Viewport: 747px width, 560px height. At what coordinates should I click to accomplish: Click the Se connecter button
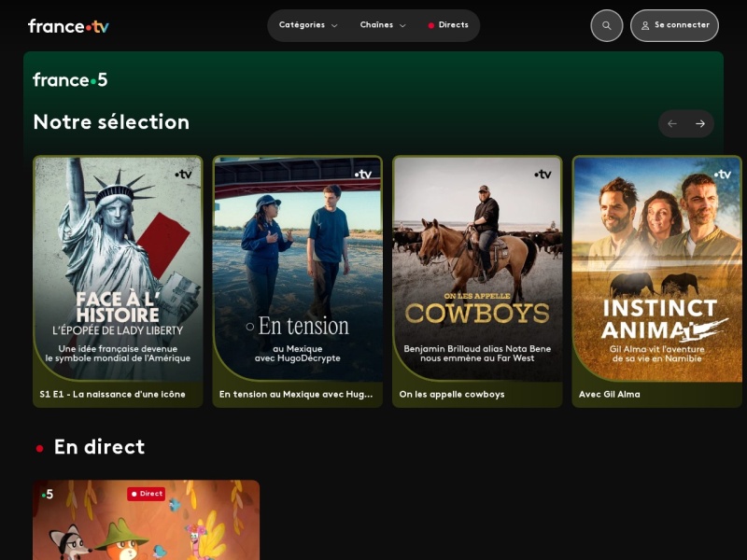pyautogui.click(x=674, y=26)
